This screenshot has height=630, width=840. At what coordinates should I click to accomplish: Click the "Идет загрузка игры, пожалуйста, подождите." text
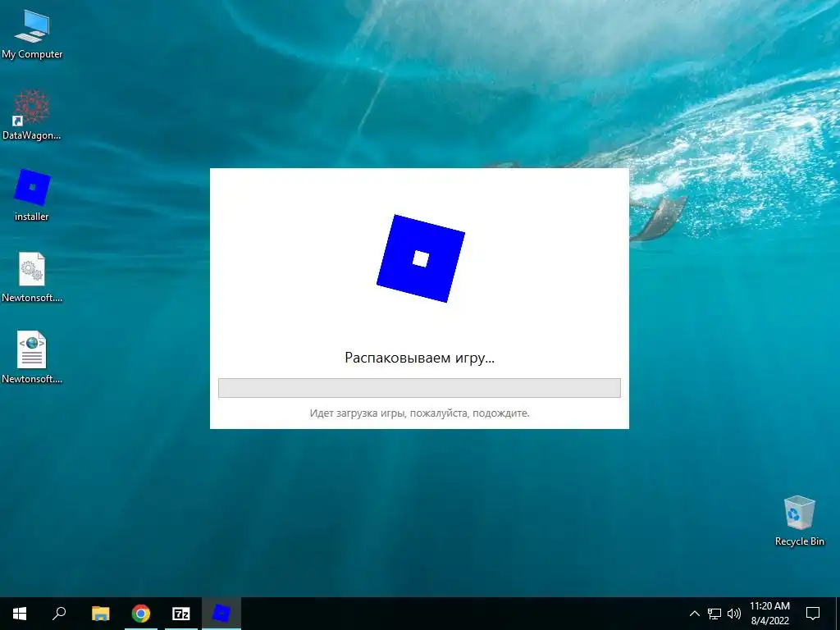419,413
